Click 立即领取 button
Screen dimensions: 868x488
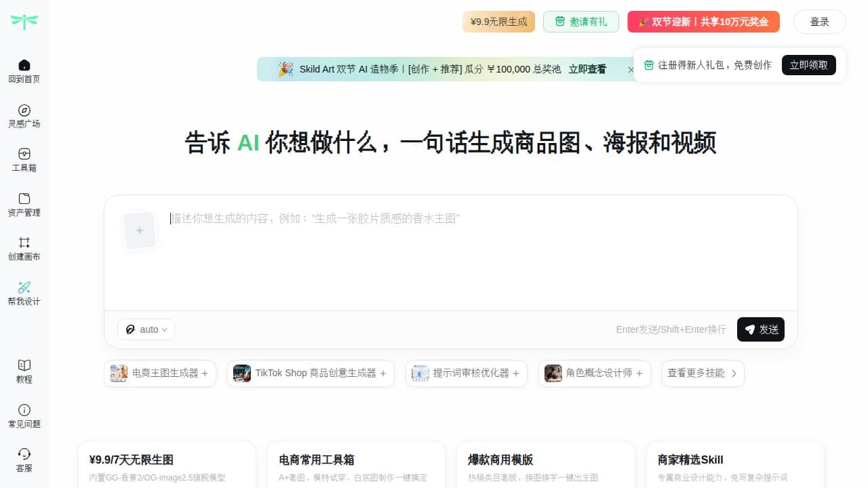point(809,65)
